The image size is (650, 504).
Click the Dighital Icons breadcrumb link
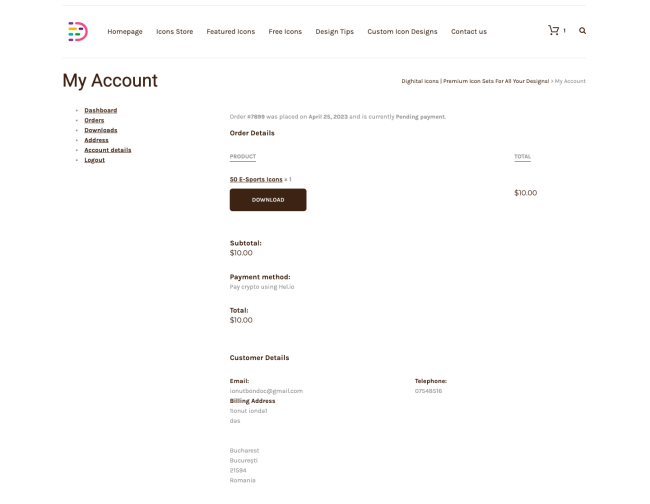475,80
